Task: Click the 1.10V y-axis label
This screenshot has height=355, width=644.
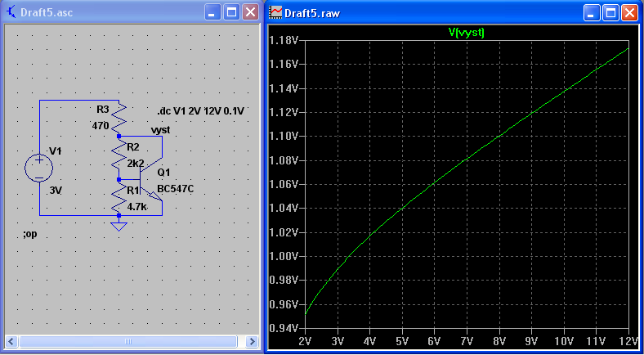Action: pyautogui.click(x=284, y=136)
